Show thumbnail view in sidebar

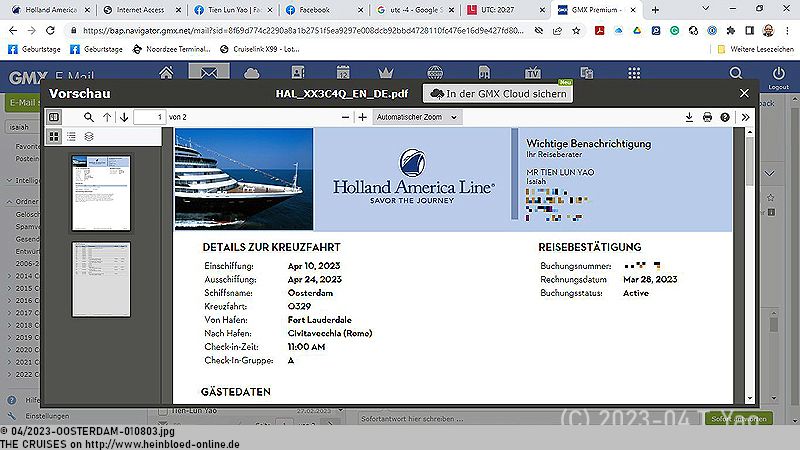coord(54,136)
